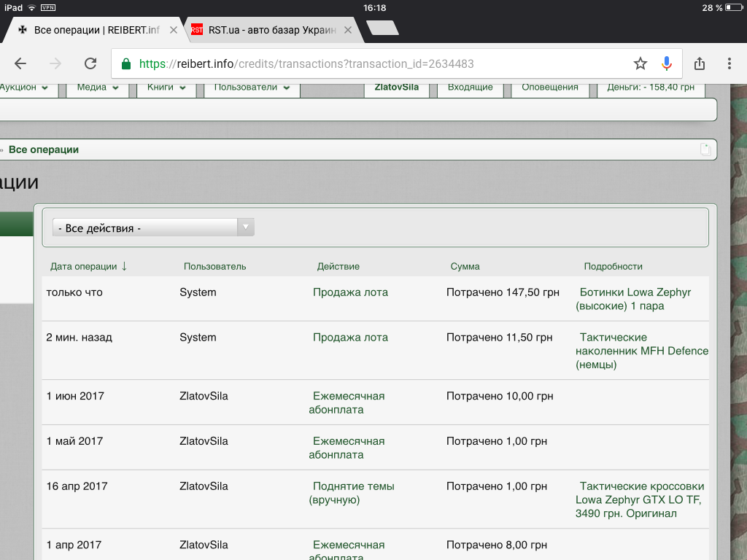Reload the page with refresh icon
This screenshot has width=747, height=560.
click(x=90, y=63)
